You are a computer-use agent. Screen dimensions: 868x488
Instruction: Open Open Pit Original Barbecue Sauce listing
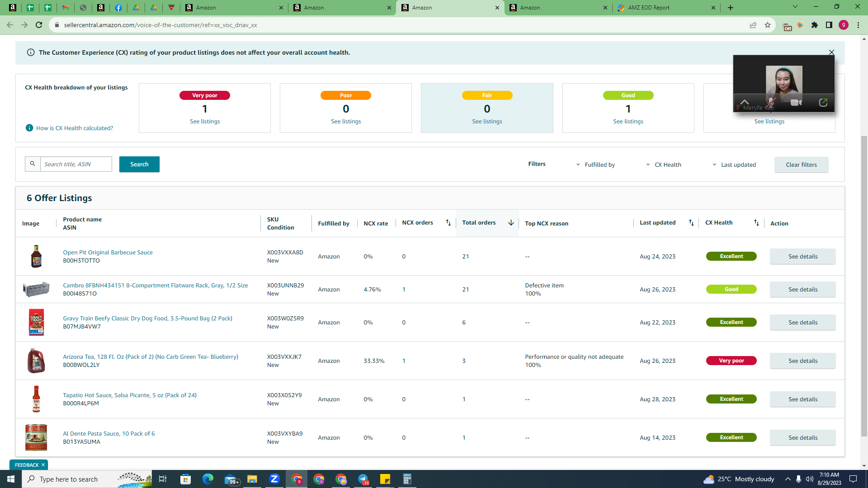click(108, 252)
